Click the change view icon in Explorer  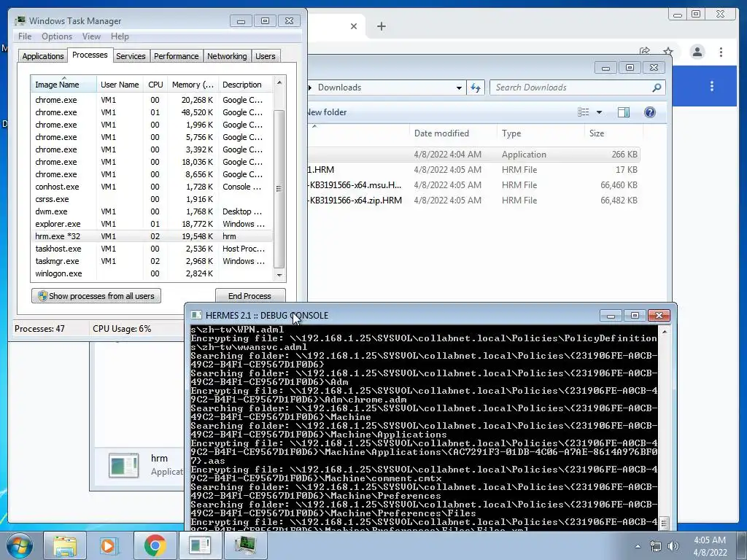tap(583, 112)
